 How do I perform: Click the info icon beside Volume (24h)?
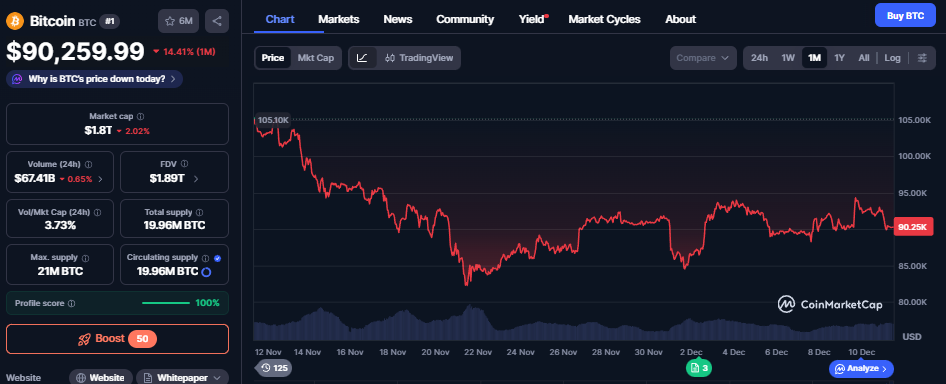click(89, 164)
